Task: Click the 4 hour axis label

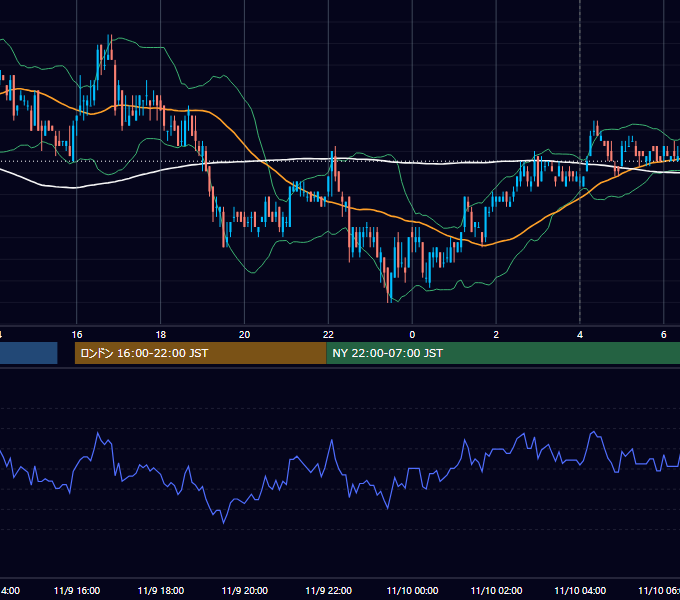Action: (580, 335)
